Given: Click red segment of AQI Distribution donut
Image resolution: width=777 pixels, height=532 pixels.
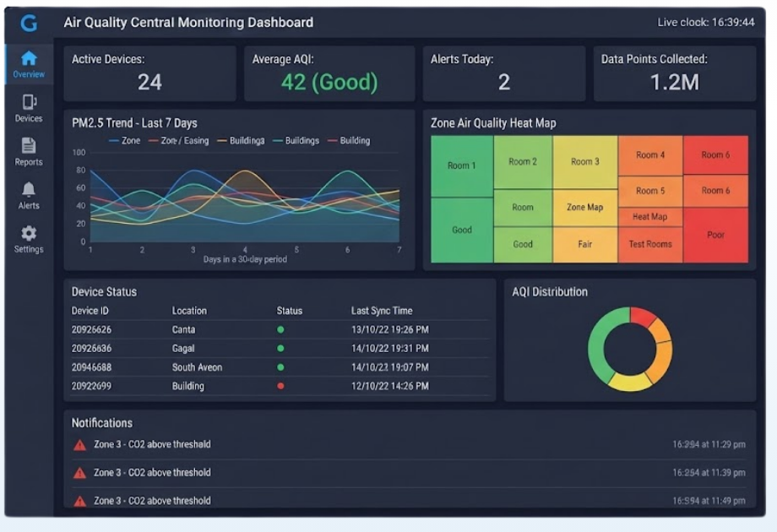Looking at the screenshot, I should 642,317.
